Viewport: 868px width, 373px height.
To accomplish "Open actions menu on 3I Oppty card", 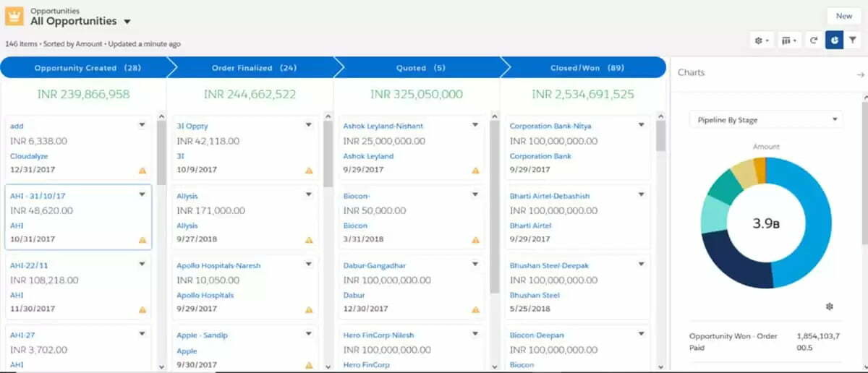I will click(309, 125).
